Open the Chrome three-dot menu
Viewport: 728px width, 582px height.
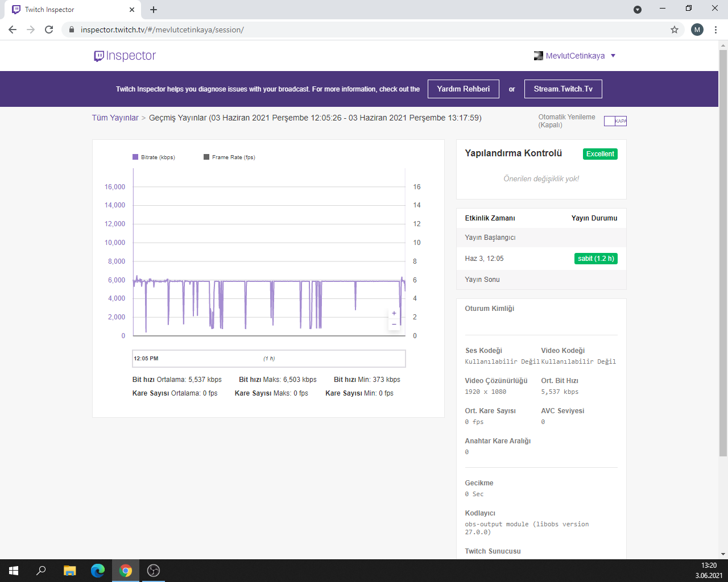click(x=715, y=30)
